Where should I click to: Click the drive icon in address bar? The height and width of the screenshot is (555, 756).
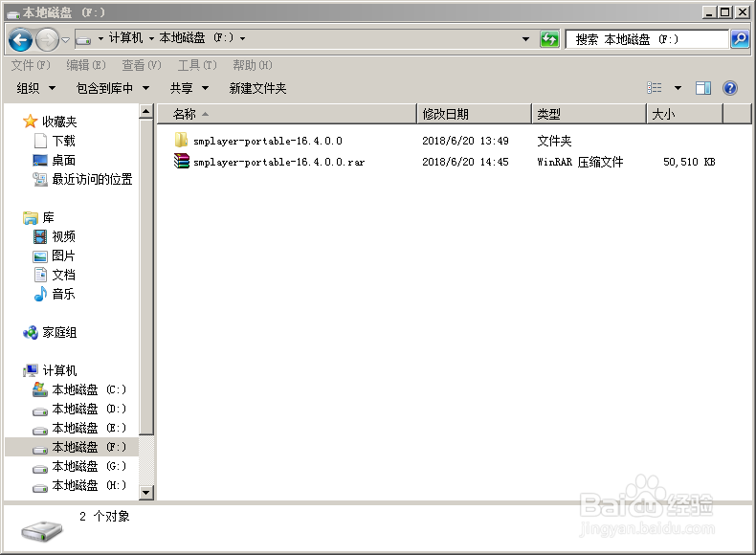[83, 39]
